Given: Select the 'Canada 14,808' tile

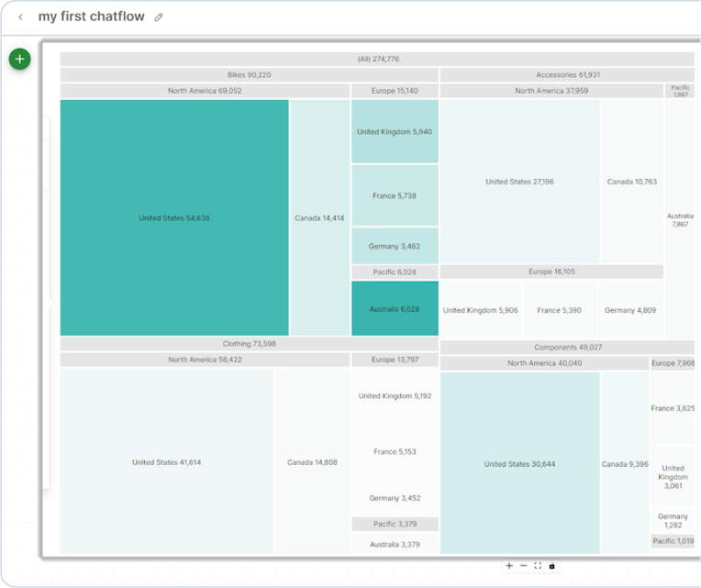Looking at the screenshot, I should [x=312, y=462].
